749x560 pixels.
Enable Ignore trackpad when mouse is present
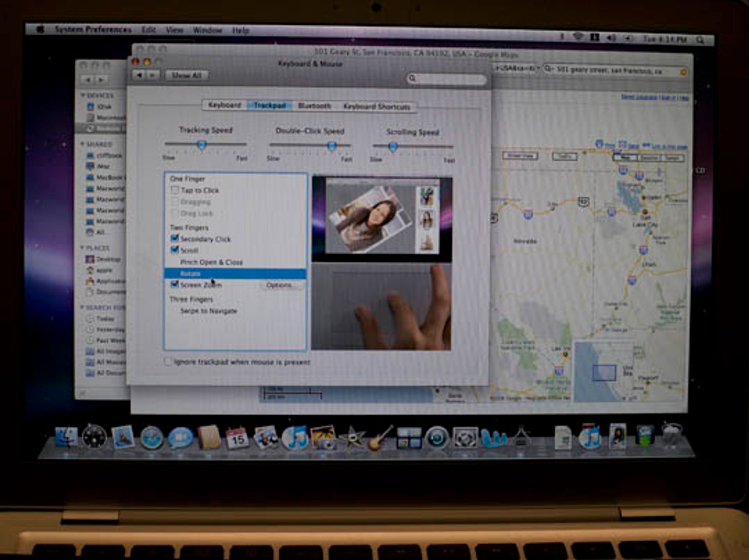point(168,361)
